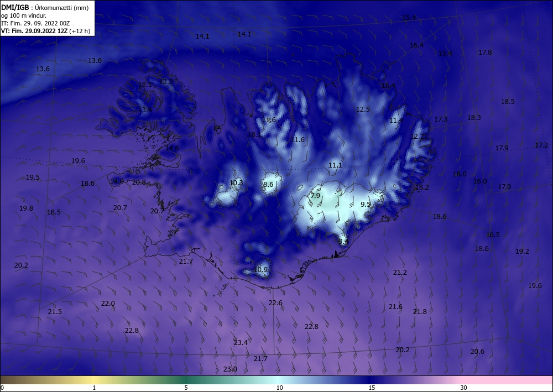Screen dimensions: 553x392
Task: Click the map value 12.2
Action: click(418, 136)
